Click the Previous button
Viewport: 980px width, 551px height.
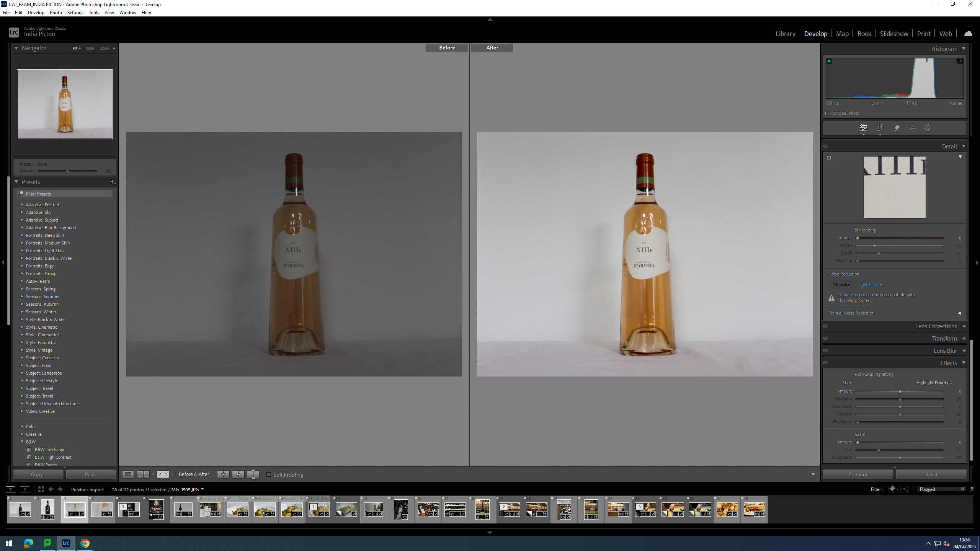858,474
